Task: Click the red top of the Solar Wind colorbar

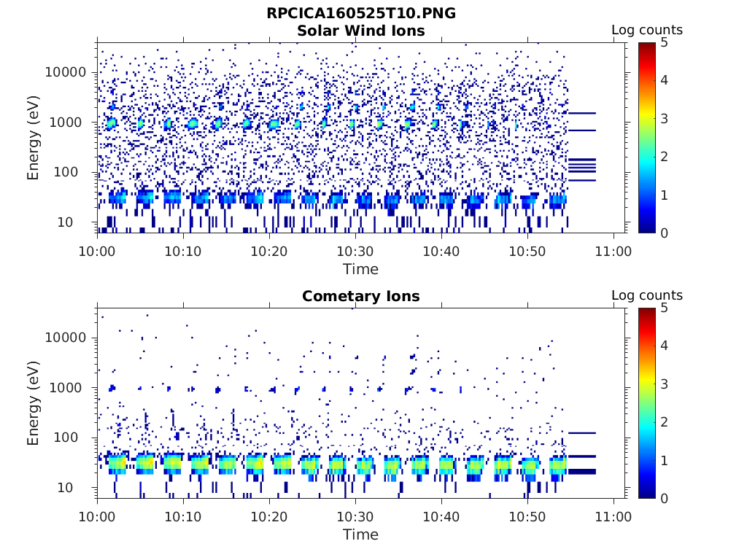Action: 647,48
